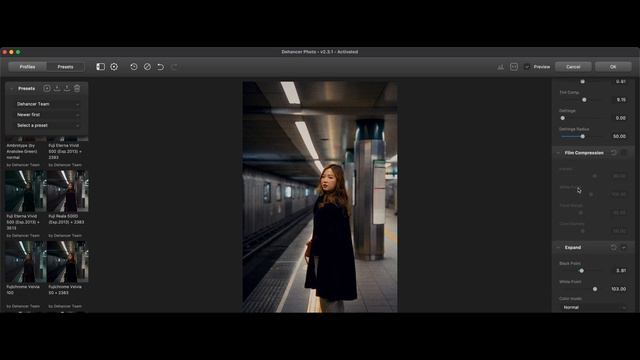
Task: Click the dimmed redo arrow icon
Action: coord(174,67)
